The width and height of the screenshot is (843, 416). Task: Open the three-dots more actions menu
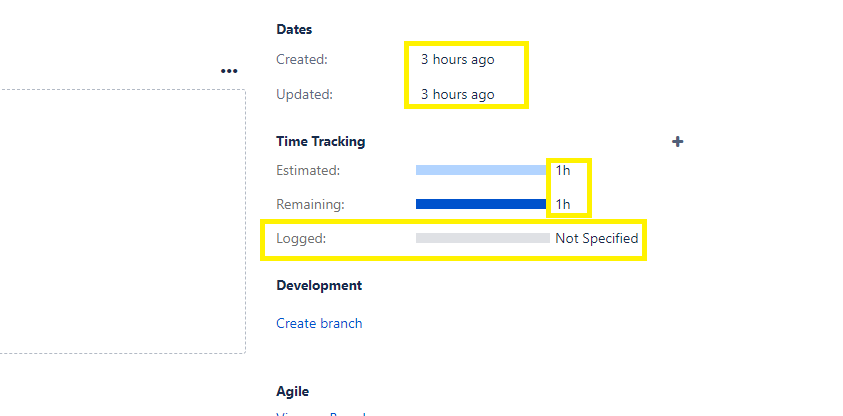coord(229,71)
